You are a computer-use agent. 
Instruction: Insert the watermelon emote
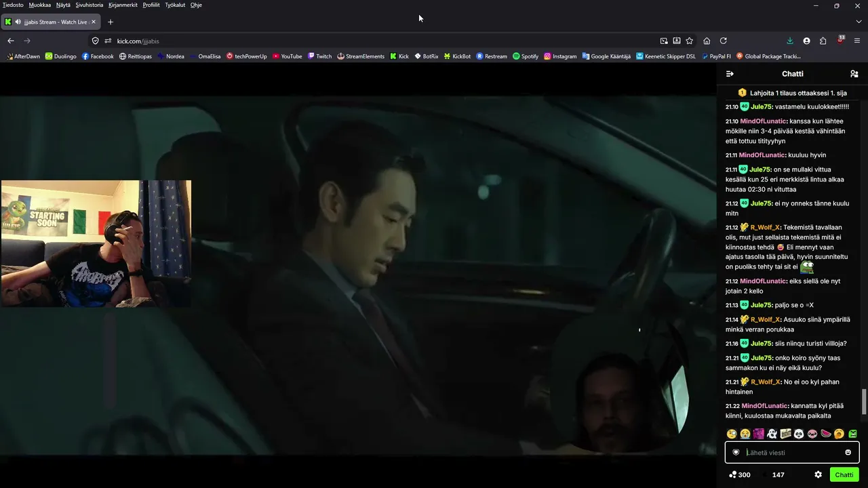point(826,434)
